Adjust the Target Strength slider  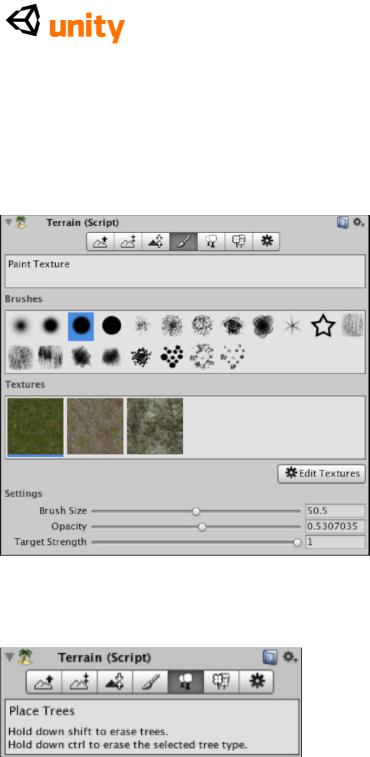coord(196,542)
